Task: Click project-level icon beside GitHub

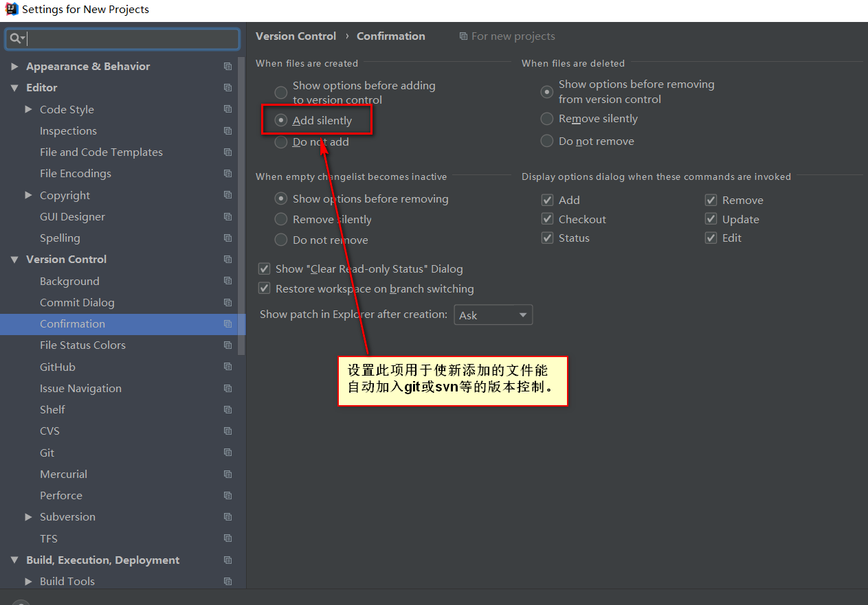Action: pos(227,367)
